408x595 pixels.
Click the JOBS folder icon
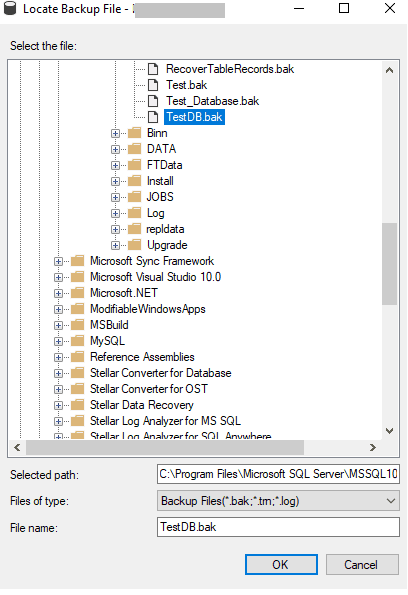pos(134,197)
